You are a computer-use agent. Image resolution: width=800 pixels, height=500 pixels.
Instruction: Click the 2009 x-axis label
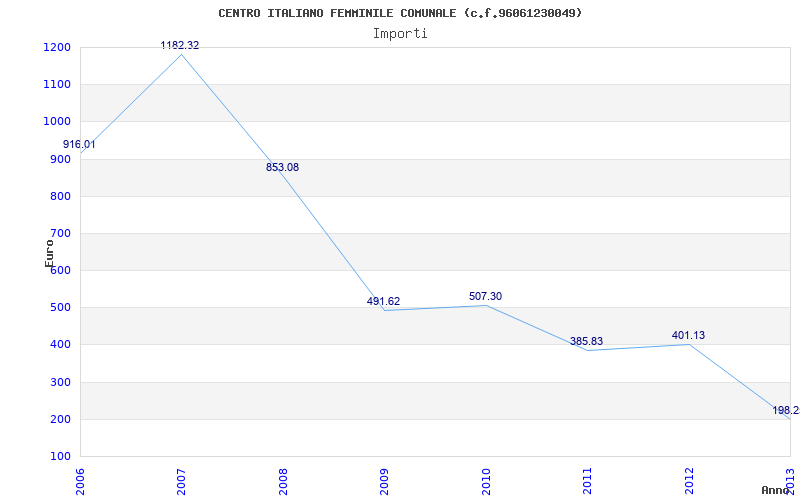click(x=385, y=481)
